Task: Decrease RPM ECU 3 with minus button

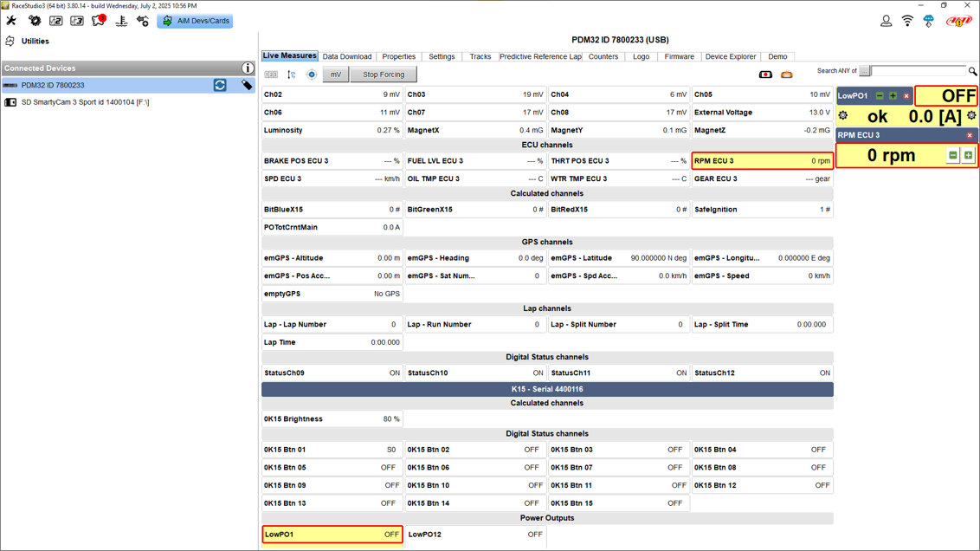Action: point(952,155)
